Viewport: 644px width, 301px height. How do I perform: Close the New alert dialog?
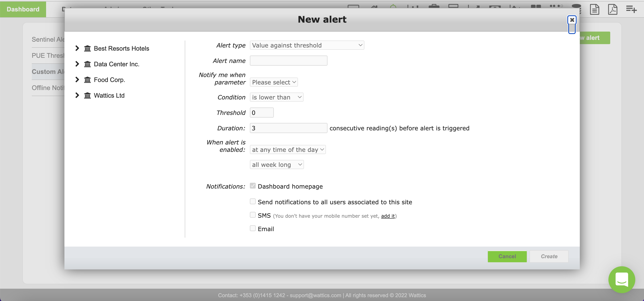pos(572,20)
